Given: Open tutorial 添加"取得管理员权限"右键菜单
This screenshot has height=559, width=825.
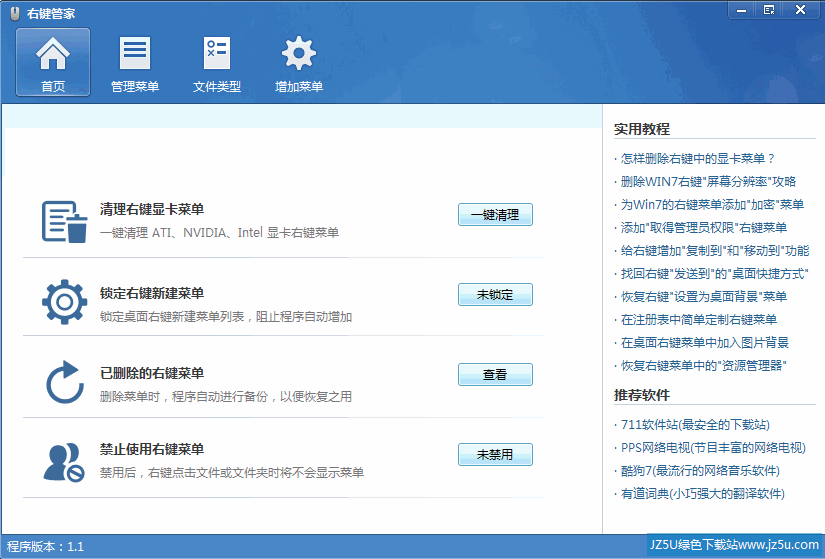Looking at the screenshot, I should tap(704, 227).
